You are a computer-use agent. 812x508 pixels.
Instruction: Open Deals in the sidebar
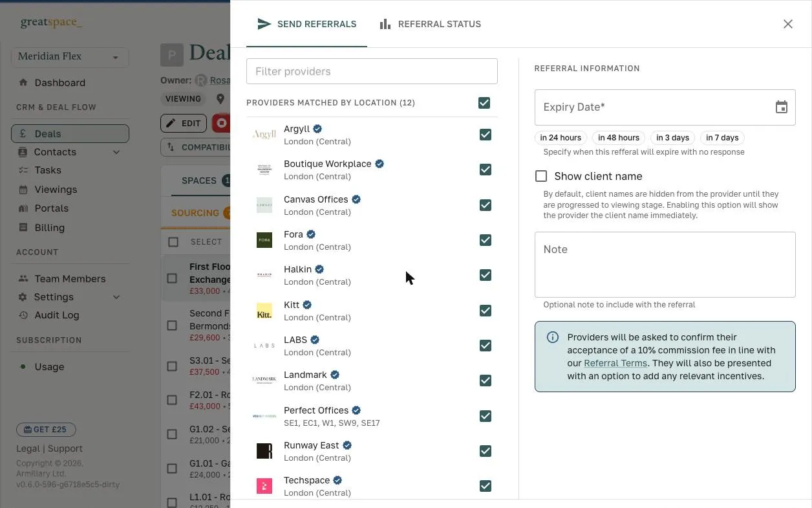[70, 134]
